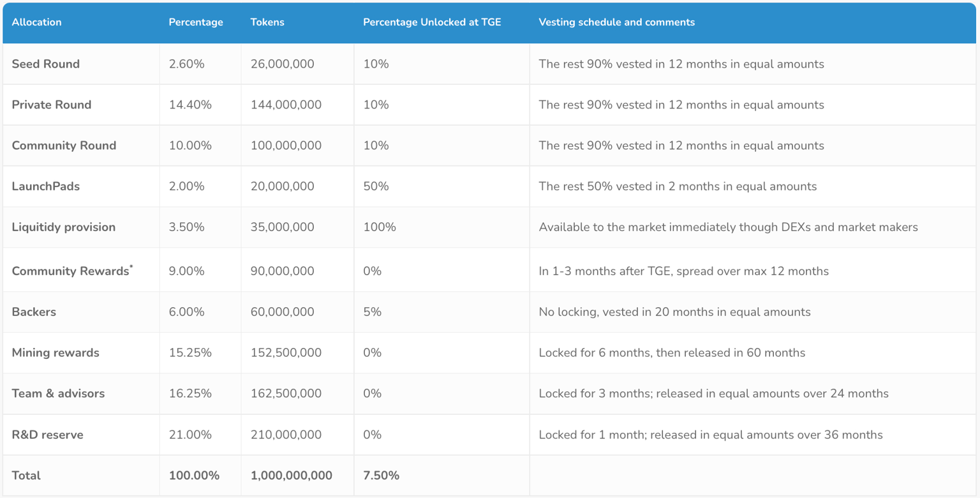Click the Total tokens value 1,000,000,000
This screenshot has height=498, width=980.
(x=291, y=476)
